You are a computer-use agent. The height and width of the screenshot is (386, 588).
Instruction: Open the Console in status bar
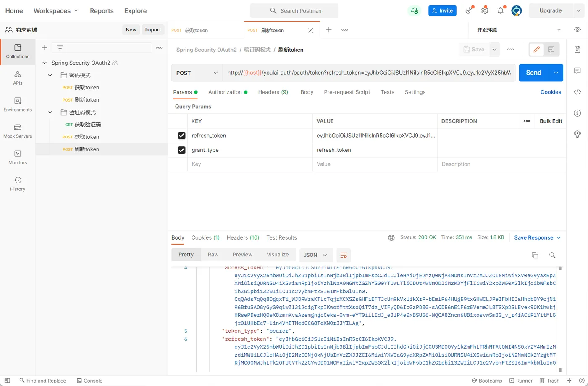point(90,381)
